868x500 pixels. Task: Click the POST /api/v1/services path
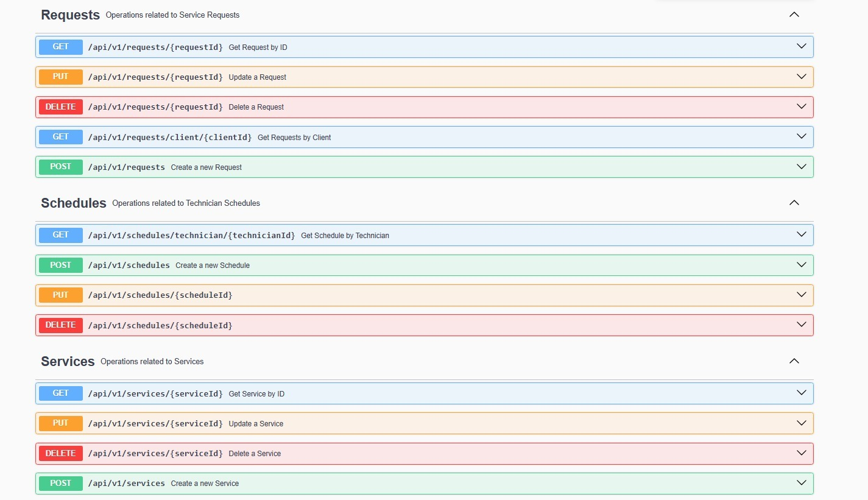[x=127, y=483]
